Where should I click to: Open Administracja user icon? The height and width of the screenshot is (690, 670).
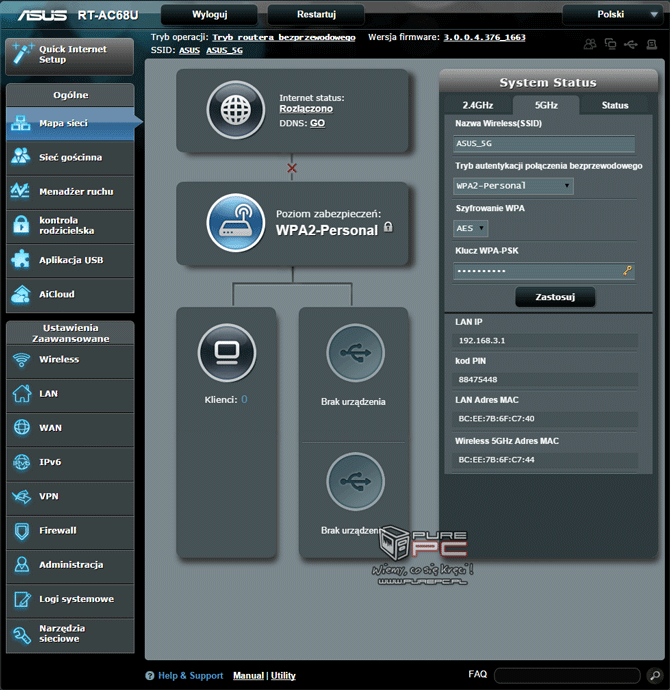[x=22, y=565]
